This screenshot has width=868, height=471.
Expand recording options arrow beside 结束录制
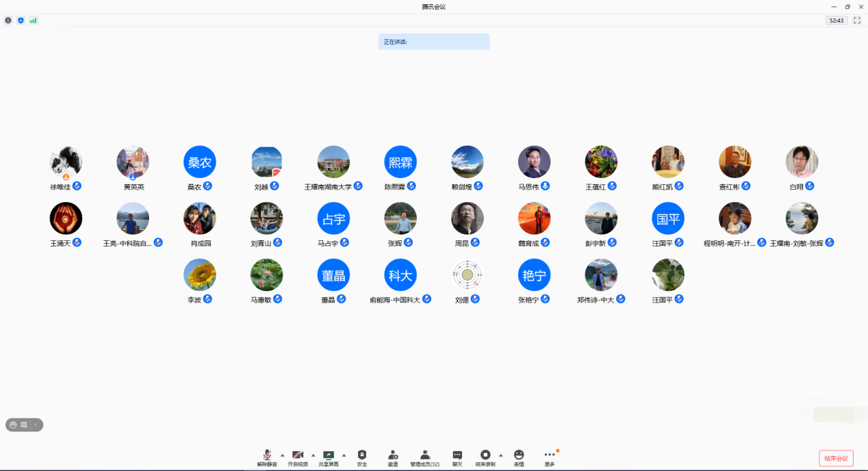pos(500,455)
